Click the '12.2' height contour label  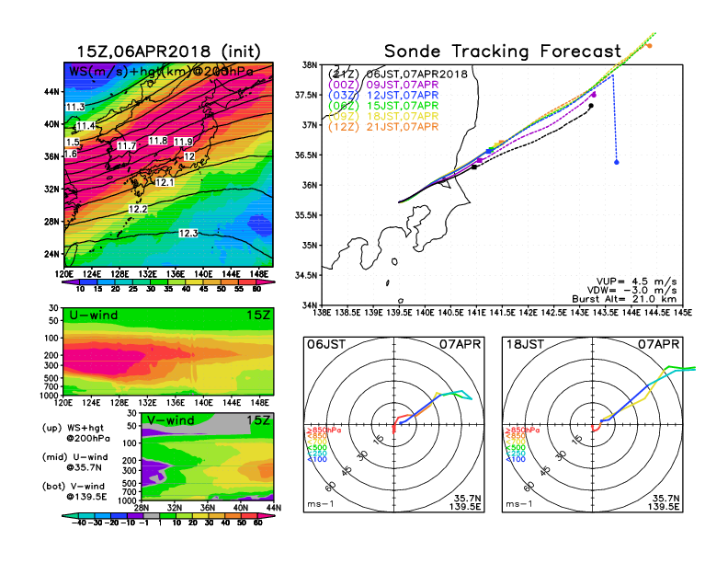(x=138, y=209)
